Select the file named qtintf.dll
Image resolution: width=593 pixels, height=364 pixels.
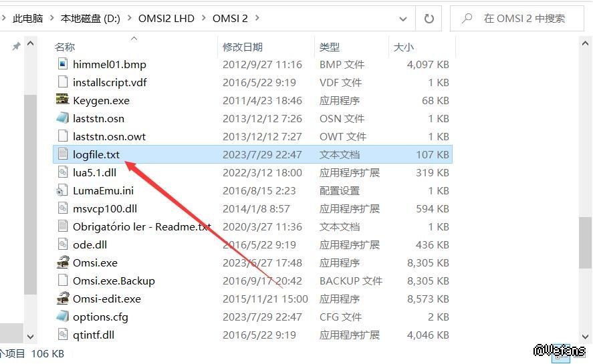pos(94,335)
